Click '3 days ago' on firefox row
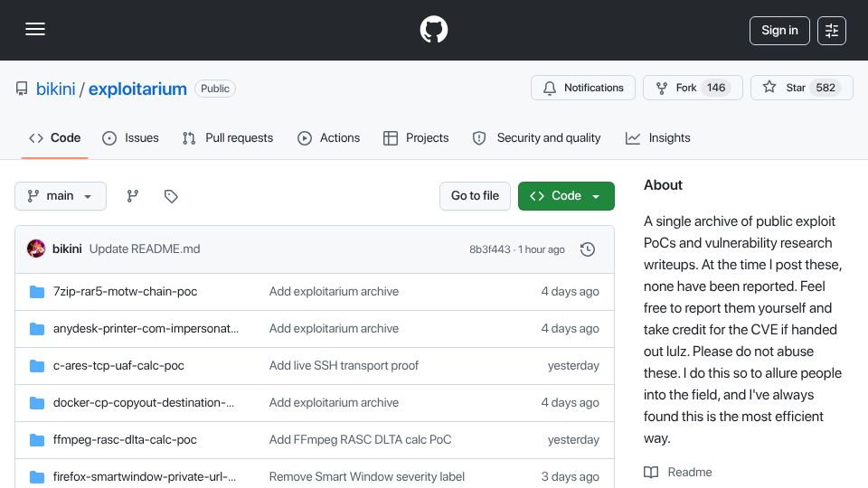Viewport: 868px width, 488px height. point(571,477)
